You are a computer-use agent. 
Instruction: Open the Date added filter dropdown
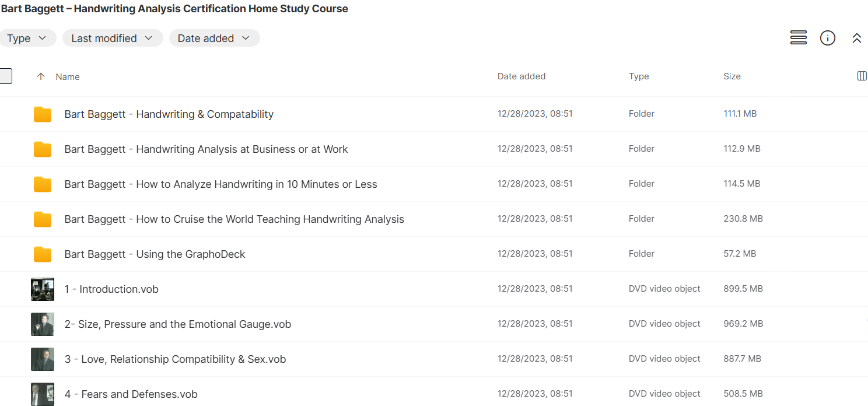[x=214, y=38]
